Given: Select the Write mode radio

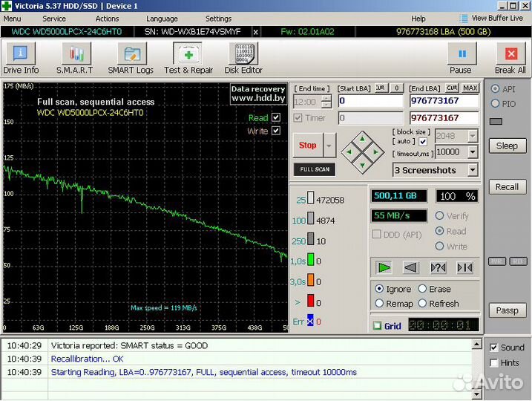Looking at the screenshot, I should 439,246.
